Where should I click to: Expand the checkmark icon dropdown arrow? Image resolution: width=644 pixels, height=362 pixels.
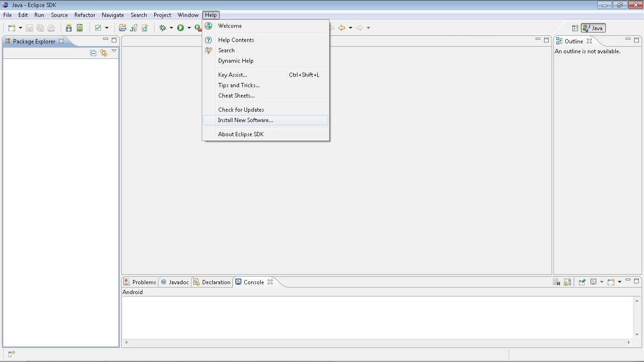(x=107, y=28)
